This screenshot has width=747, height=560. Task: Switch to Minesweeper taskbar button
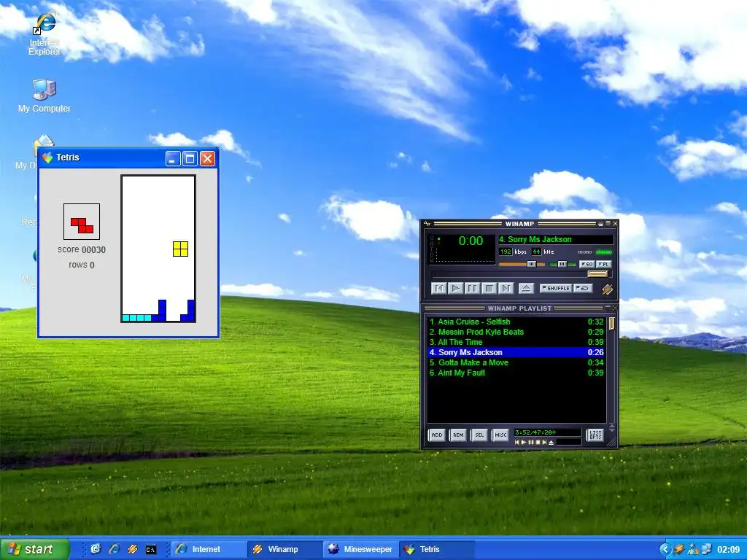tap(360, 549)
